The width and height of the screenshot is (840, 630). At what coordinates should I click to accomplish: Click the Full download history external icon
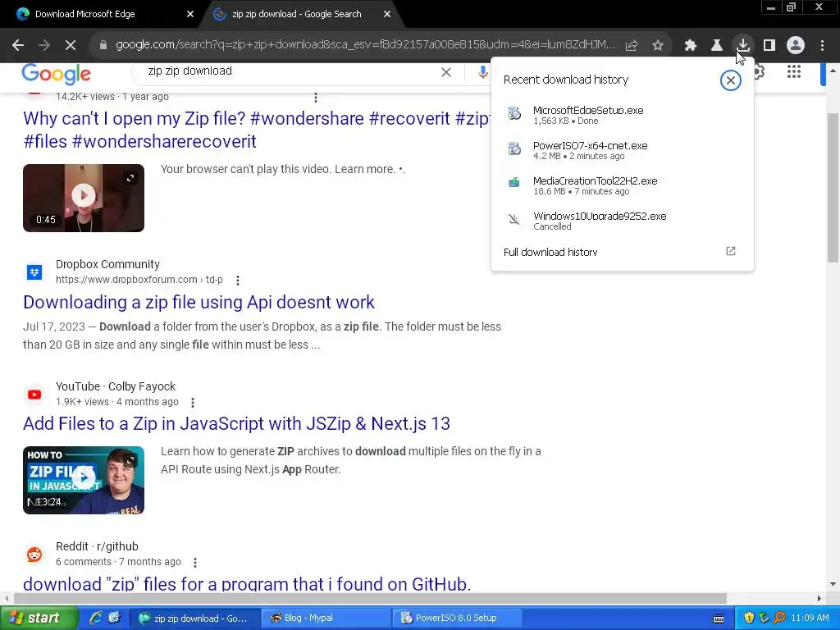[731, 251]
